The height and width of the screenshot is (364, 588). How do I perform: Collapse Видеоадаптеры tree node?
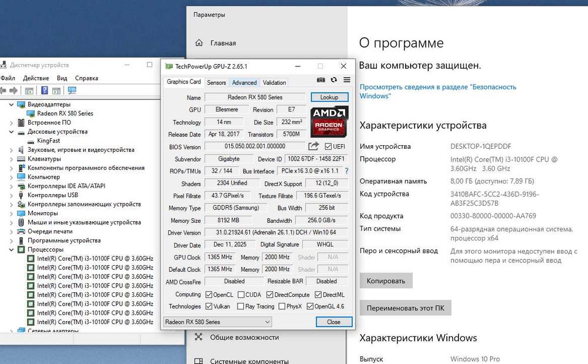tap(11, 105)
